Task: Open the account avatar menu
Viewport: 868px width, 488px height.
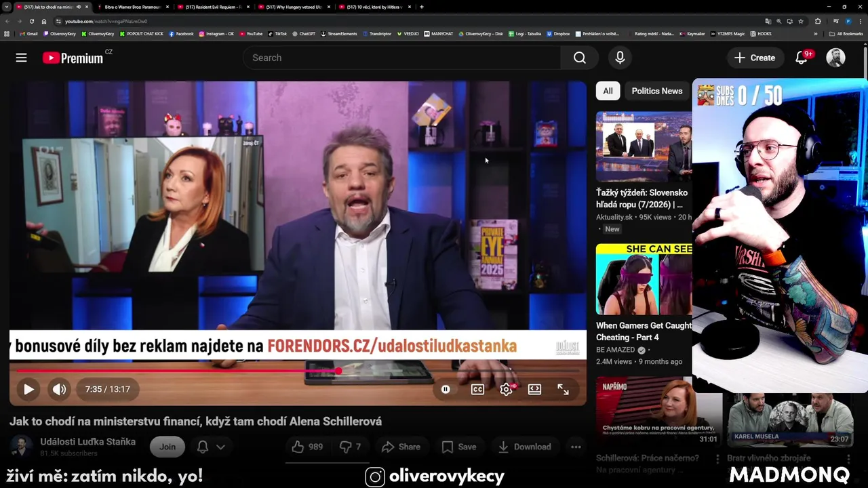Action: (835, 58)
